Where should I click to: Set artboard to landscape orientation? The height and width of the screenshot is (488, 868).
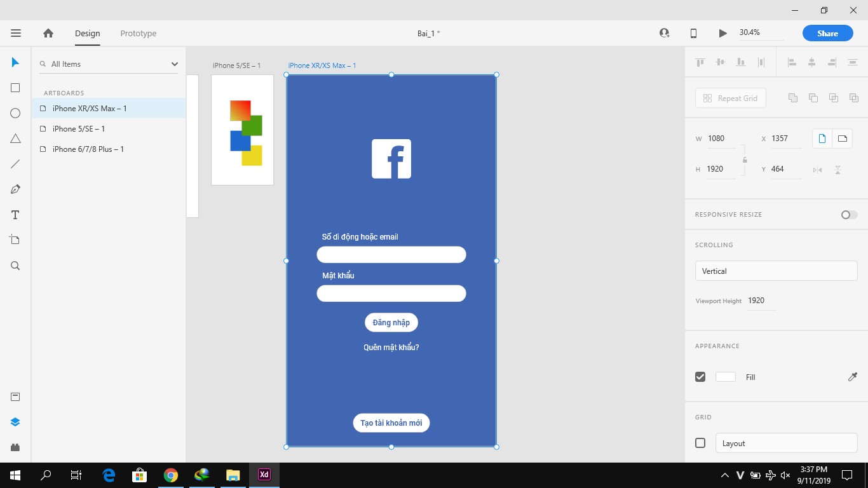tap(843, 139)
